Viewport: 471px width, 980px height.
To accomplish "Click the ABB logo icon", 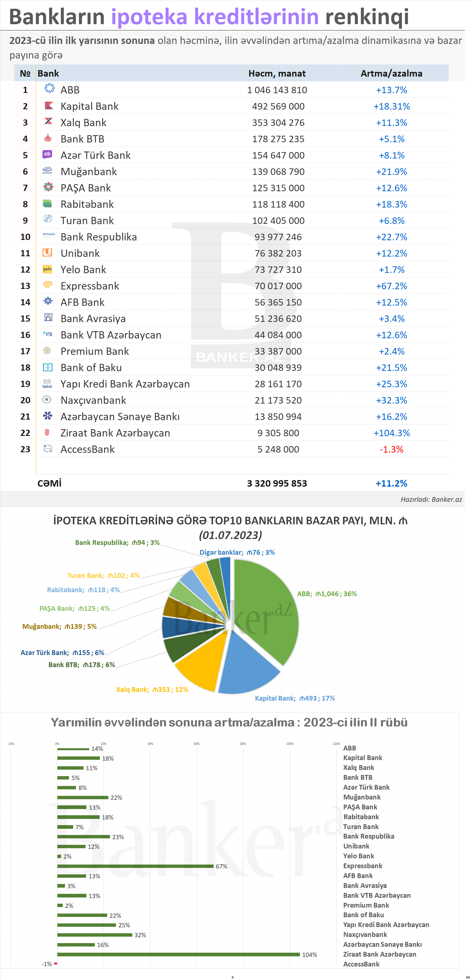I will coord(49,89).
